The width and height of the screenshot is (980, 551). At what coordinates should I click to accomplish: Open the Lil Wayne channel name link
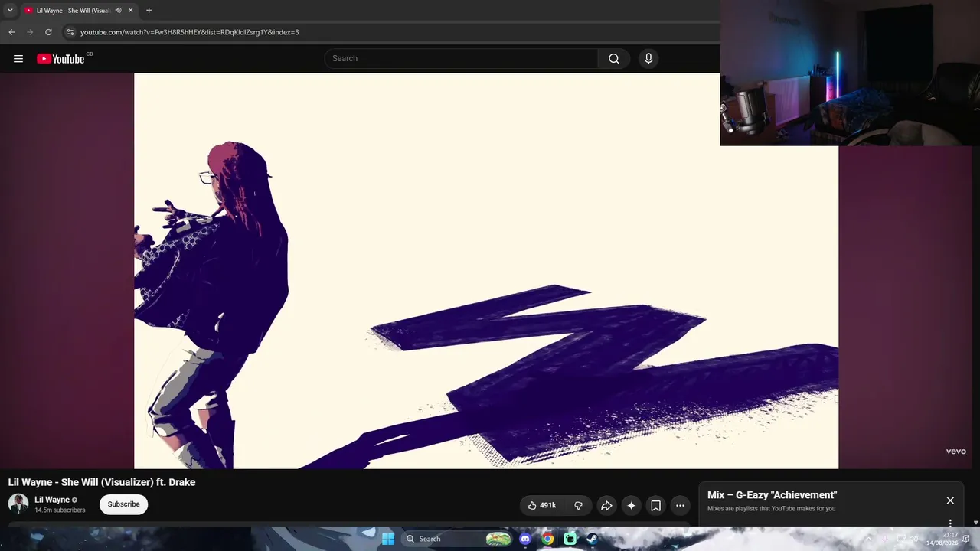click(x=52, y=500)
